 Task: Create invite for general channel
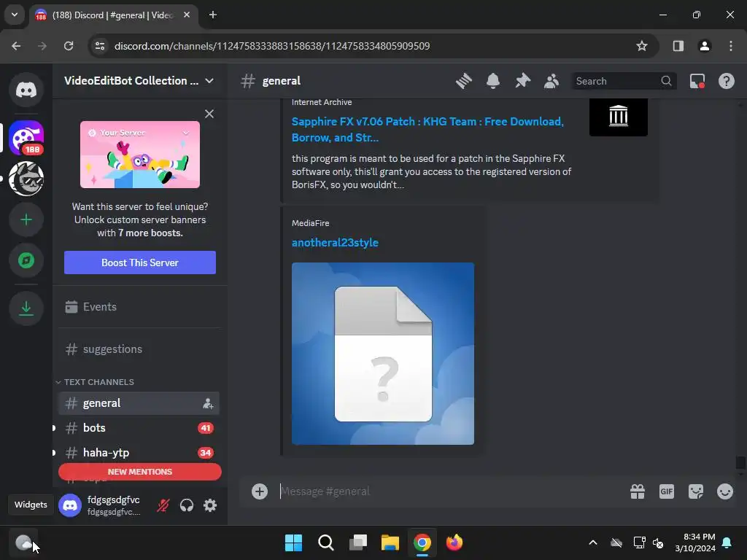tap(208, 404)
